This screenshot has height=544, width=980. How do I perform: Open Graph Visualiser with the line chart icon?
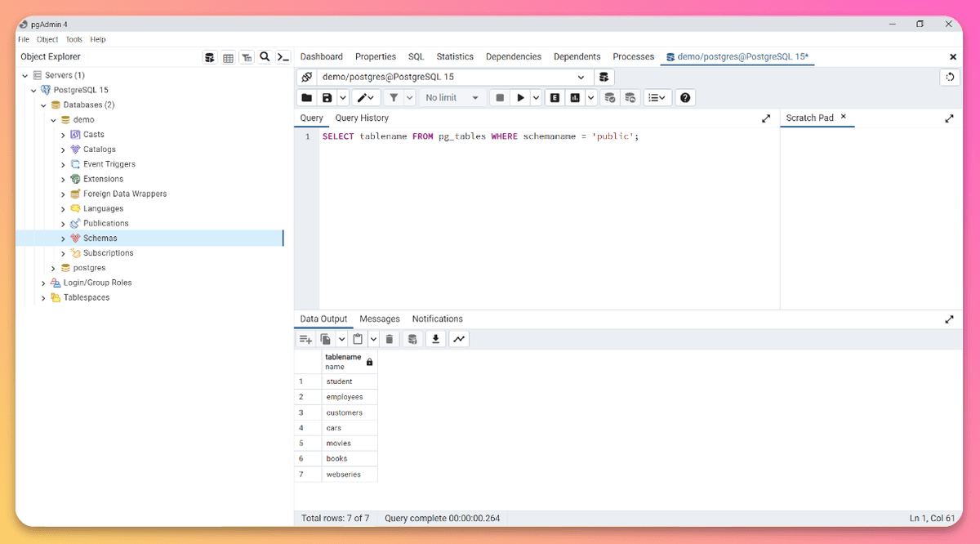(459, 339)
